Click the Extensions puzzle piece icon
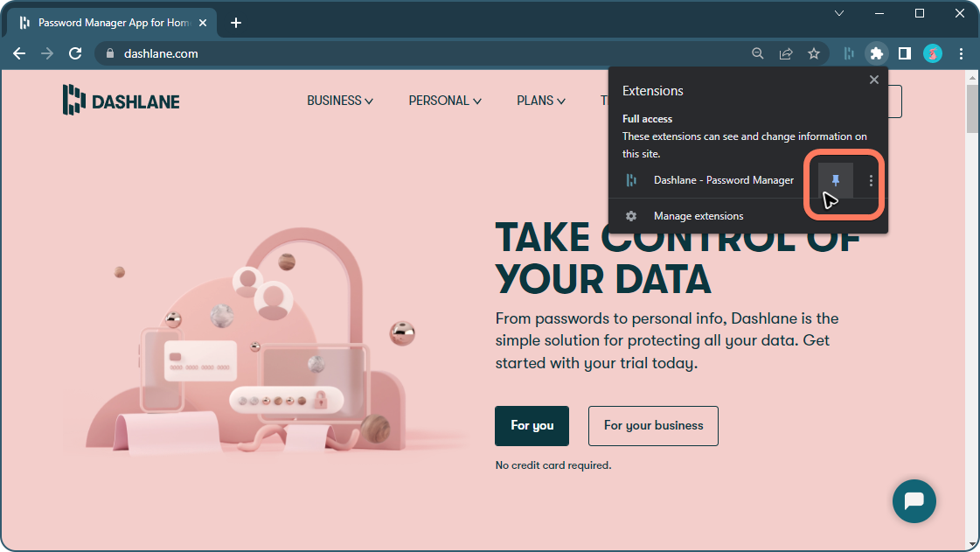Viewport: 980px width, 552px height. (x=876, y=53)
